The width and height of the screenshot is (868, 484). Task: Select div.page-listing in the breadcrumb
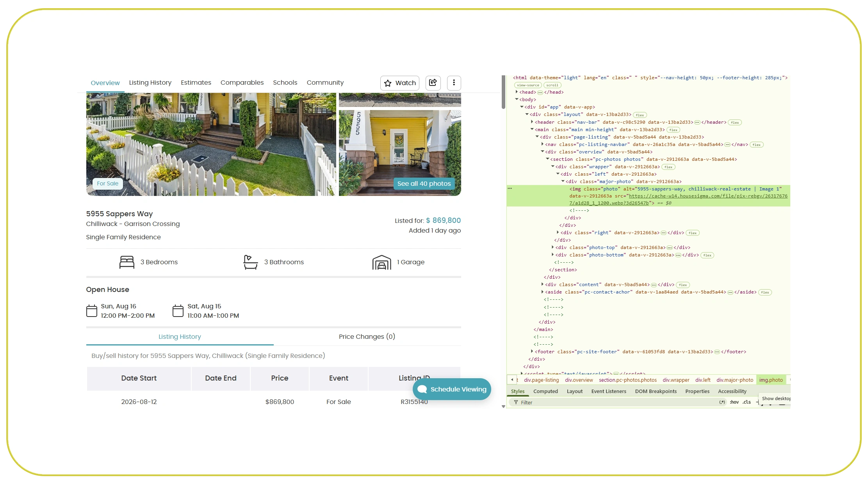[x=541, y=380]
